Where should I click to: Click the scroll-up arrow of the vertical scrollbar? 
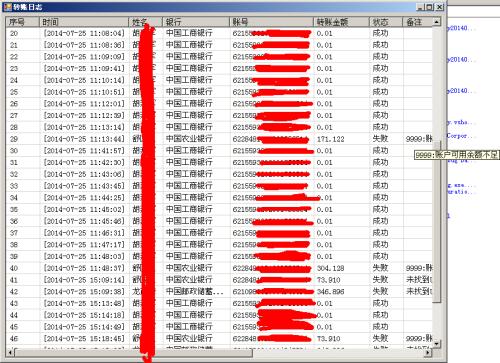(437, 22)
